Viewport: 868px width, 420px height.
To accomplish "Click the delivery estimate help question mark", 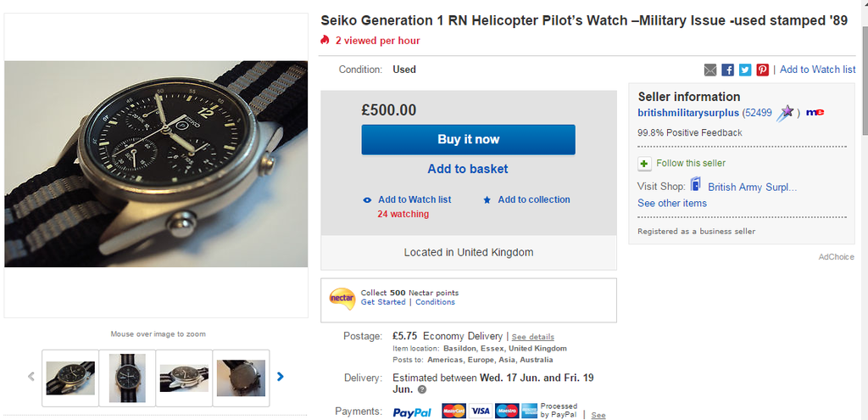I will click(422, 389).
